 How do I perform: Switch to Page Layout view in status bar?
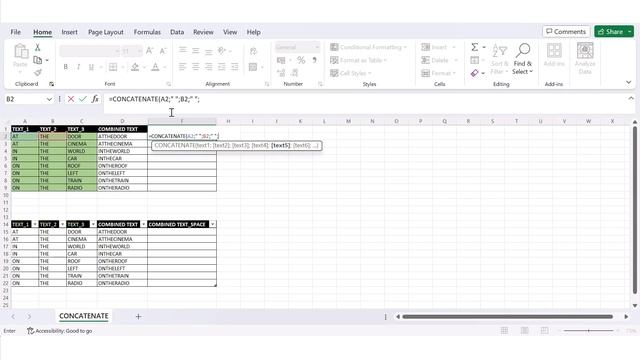point(524,331)
